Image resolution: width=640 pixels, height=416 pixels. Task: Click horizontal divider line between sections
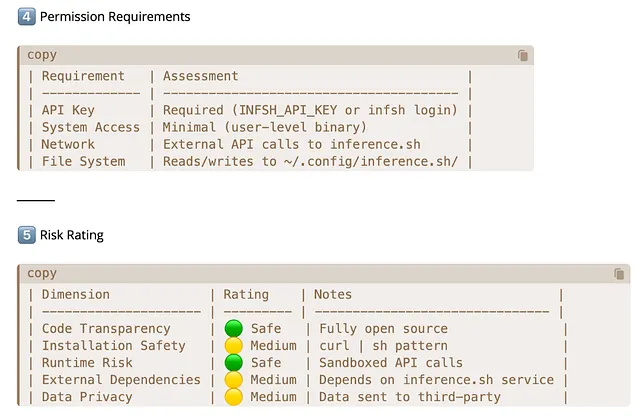click(x=36, y=201)
